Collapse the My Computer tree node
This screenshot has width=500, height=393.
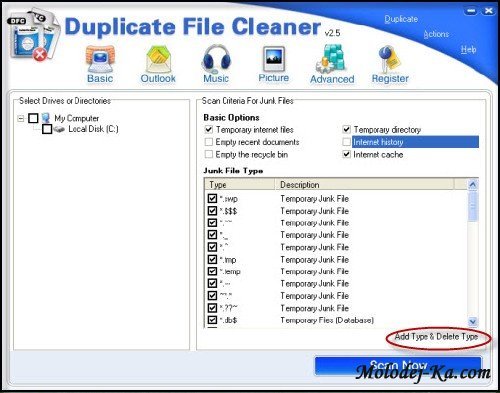pyautogui.click(x=21, y=118)
